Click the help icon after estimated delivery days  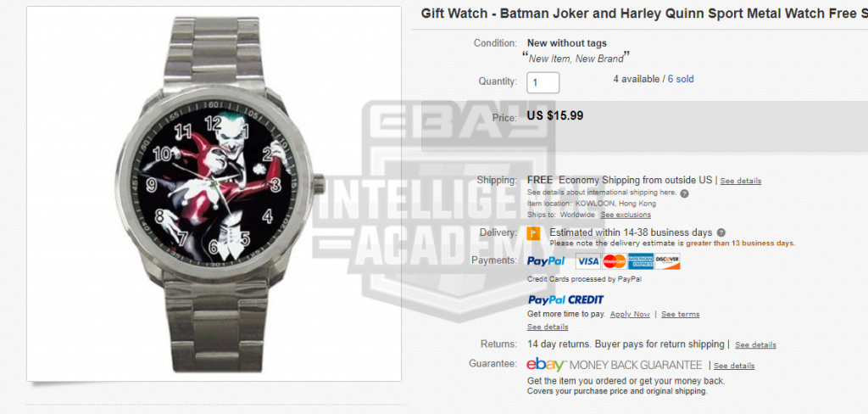coord(721,232)
